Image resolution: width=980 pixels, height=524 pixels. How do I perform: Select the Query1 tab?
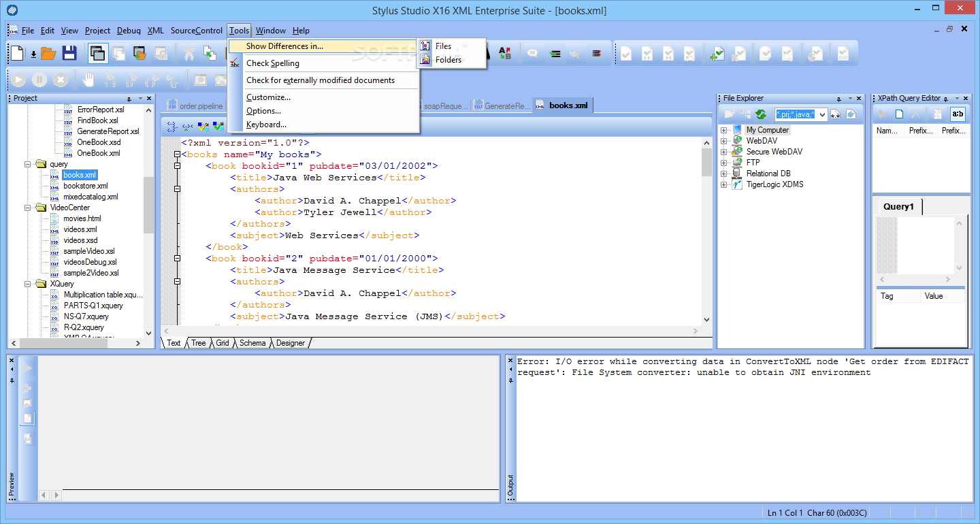898,206
